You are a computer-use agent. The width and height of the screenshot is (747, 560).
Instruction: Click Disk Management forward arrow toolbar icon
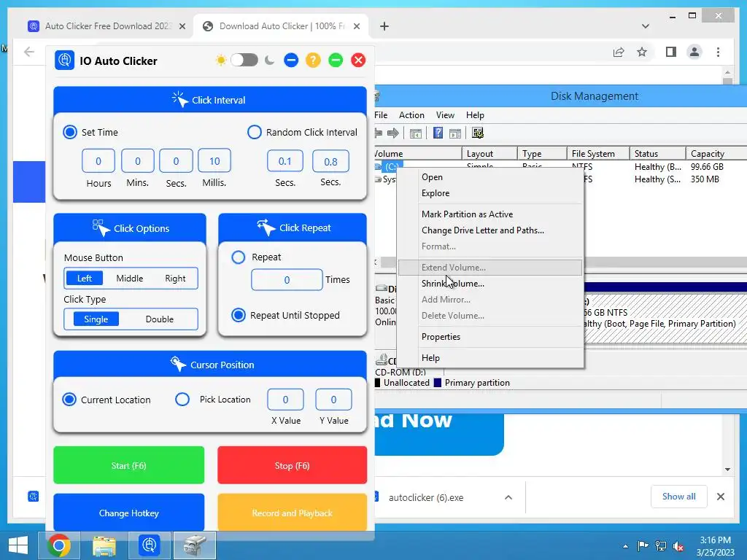[x=393, y=133]
